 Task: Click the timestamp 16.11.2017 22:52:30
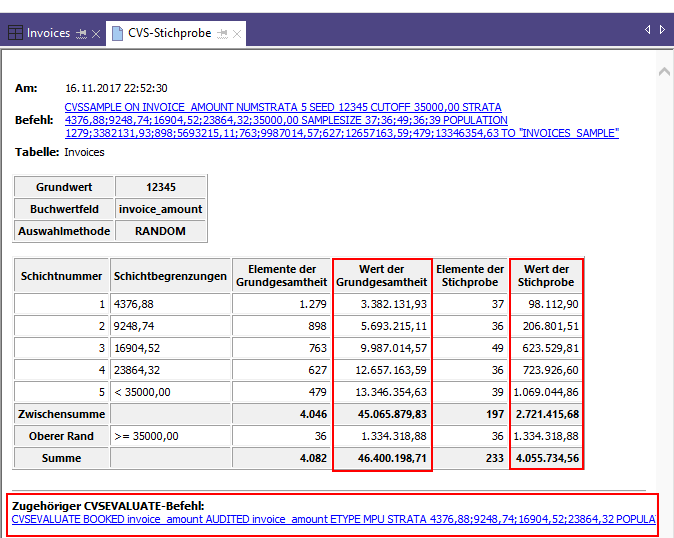tap(116, 88)
